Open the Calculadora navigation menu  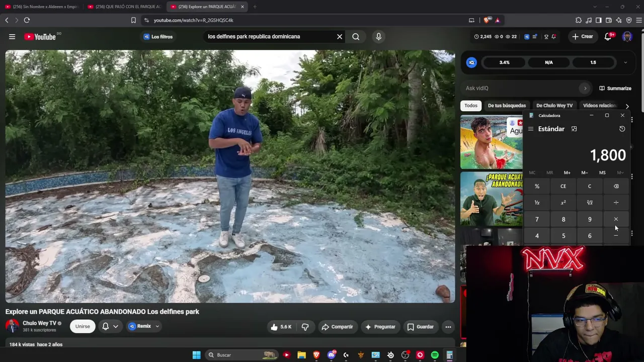530,129
